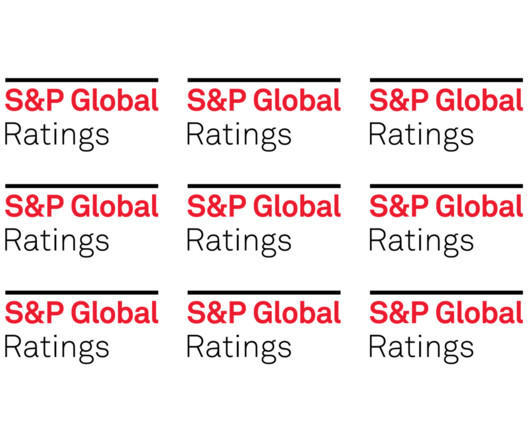Select the top-center S&P Global Ratings logo
Screen dimensions: 530x442
tap(264, 115)
